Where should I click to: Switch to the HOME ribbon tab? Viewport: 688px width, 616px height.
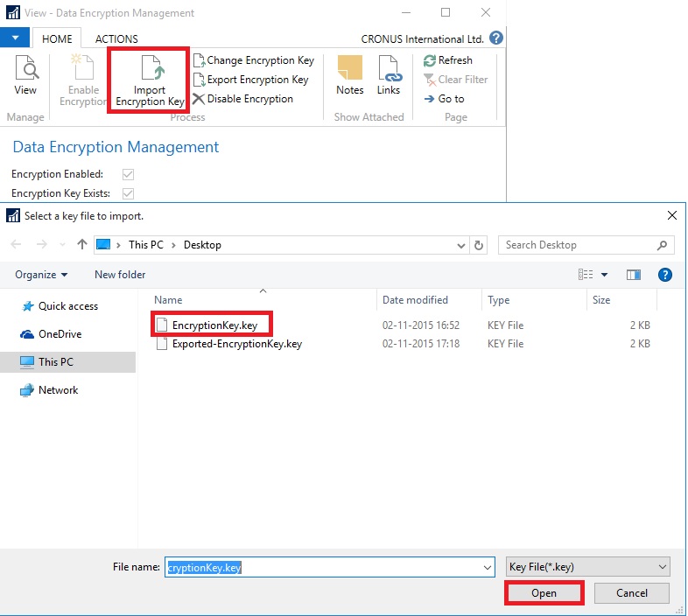(x=57, y=38)
